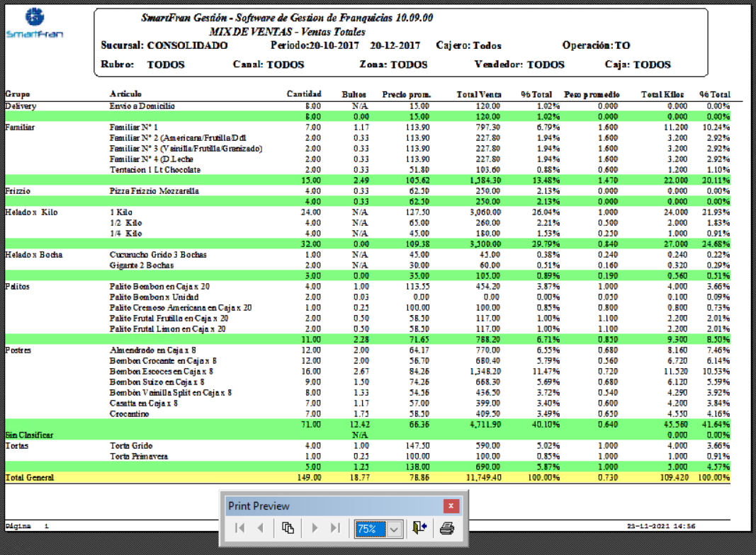Click the Cantidad column header
Viewport: 756px width, 555px height.
click(x=304, y=94)
